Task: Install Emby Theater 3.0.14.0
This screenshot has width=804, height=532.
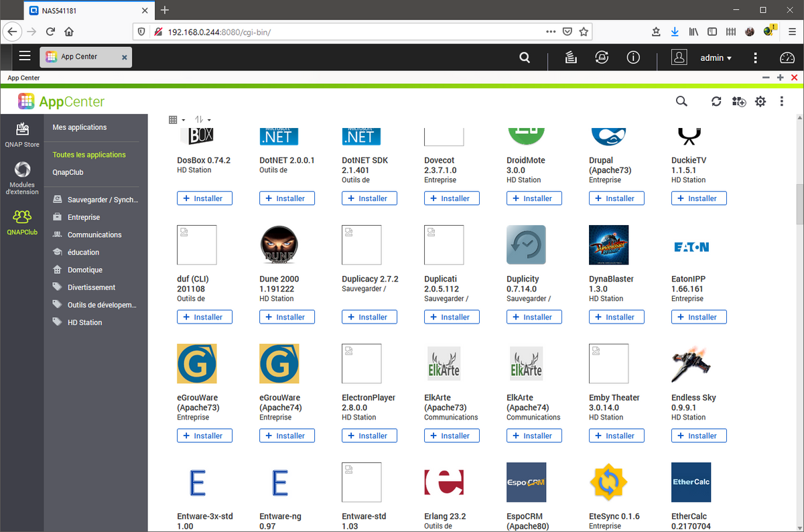Action: (616, 436)
